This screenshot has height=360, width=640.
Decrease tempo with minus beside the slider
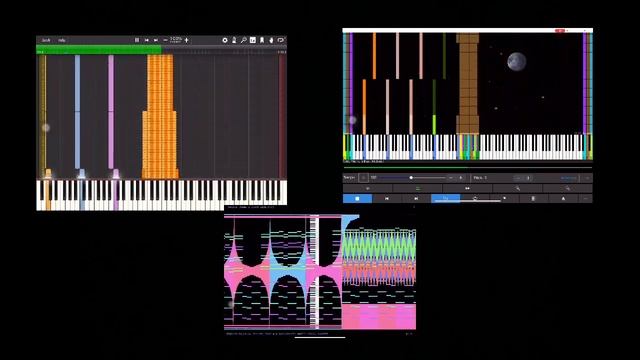[451, 178]
